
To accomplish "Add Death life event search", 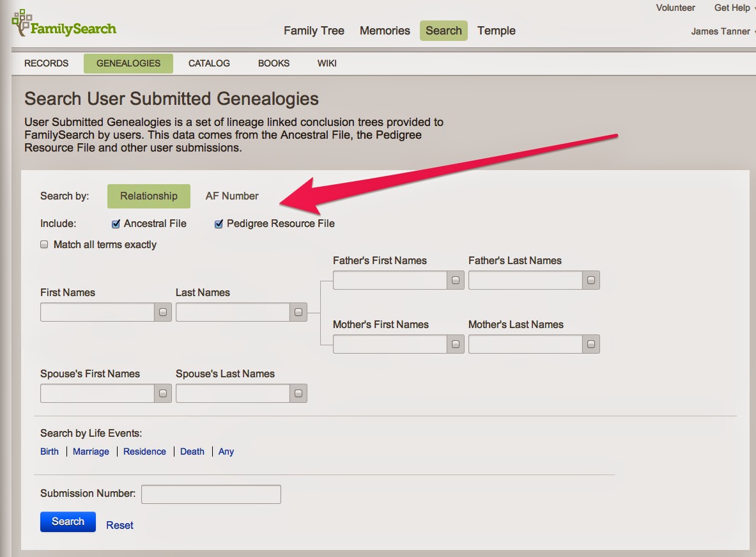I will pyautogui.click(x=192, y=451).
